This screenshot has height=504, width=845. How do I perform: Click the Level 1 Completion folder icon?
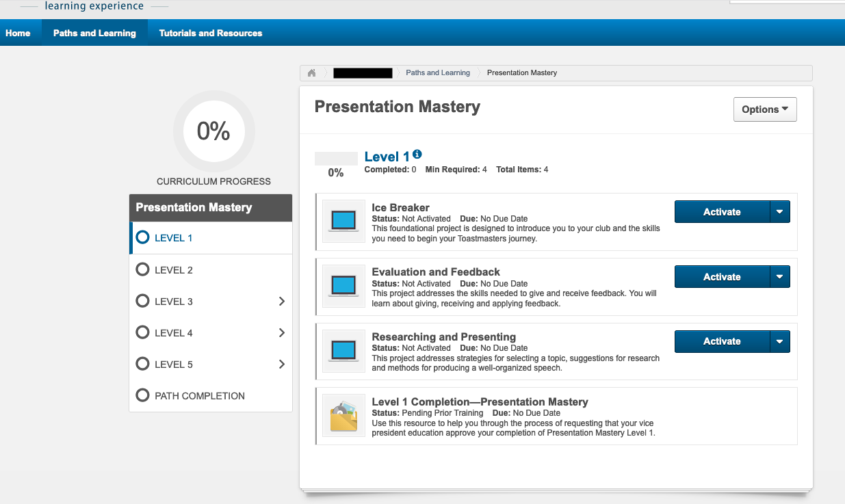coord(343,415)
